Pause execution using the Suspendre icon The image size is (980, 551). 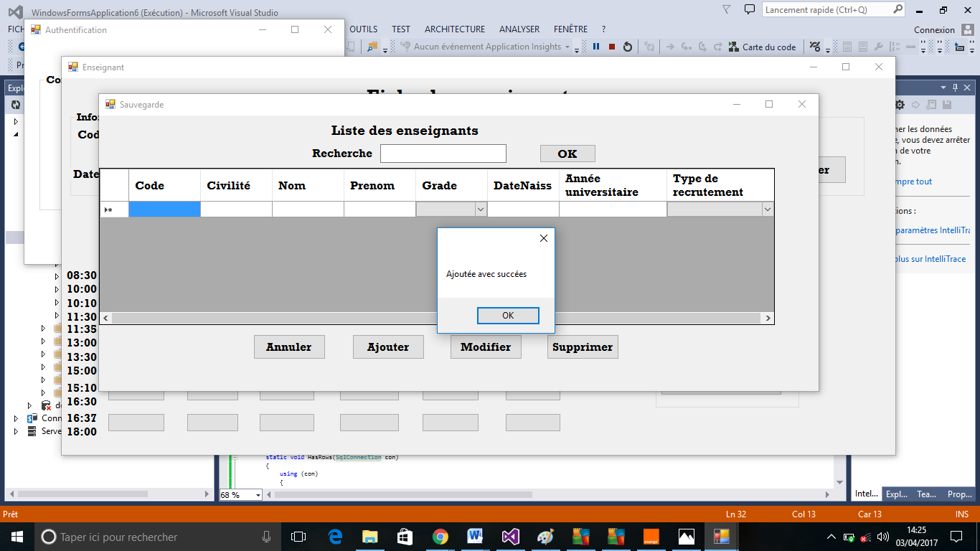[x=596, y=47]
